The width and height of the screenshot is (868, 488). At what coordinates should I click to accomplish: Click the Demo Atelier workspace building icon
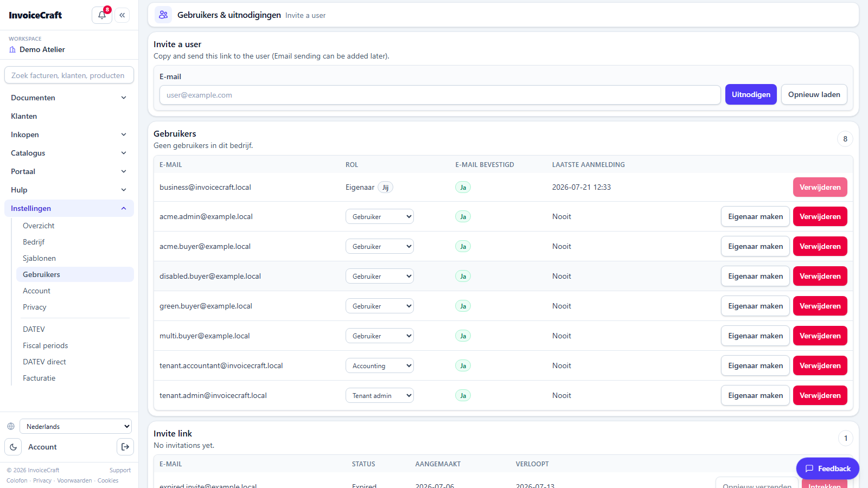point(12,49)
